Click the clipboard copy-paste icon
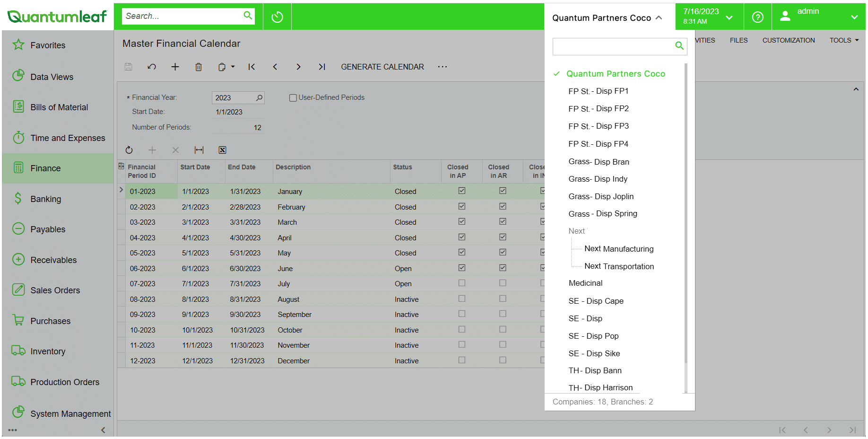The height and width of the screenshot is (439, 868). [222, 67]
